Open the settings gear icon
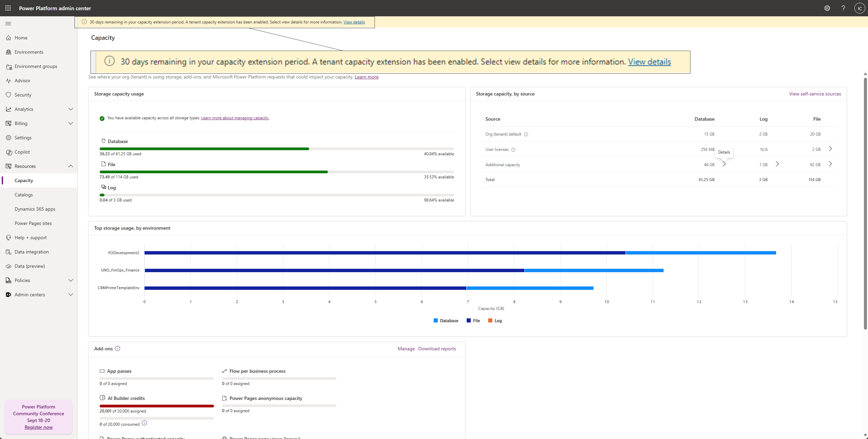Screen dimensions: 868x439 [827, 8]
